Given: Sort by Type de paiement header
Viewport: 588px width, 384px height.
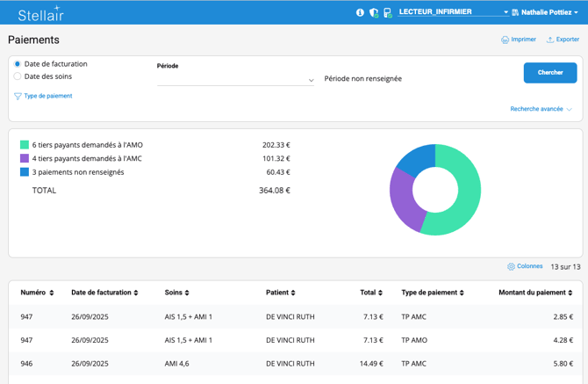Looking at the screenshot, I should click(432, 293).
